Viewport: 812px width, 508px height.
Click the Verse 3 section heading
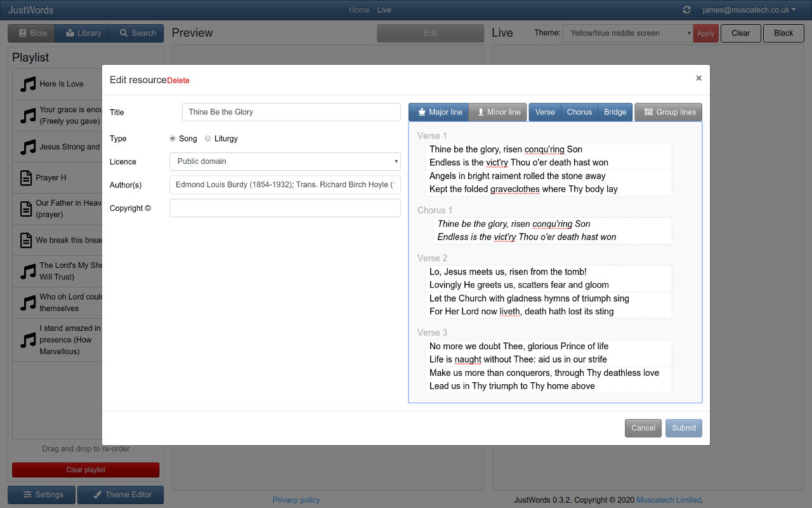click(432, 333)
